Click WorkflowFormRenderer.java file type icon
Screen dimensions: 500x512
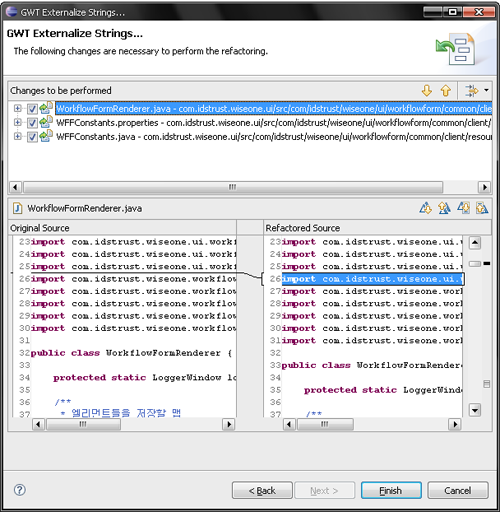tap(46, 108)
